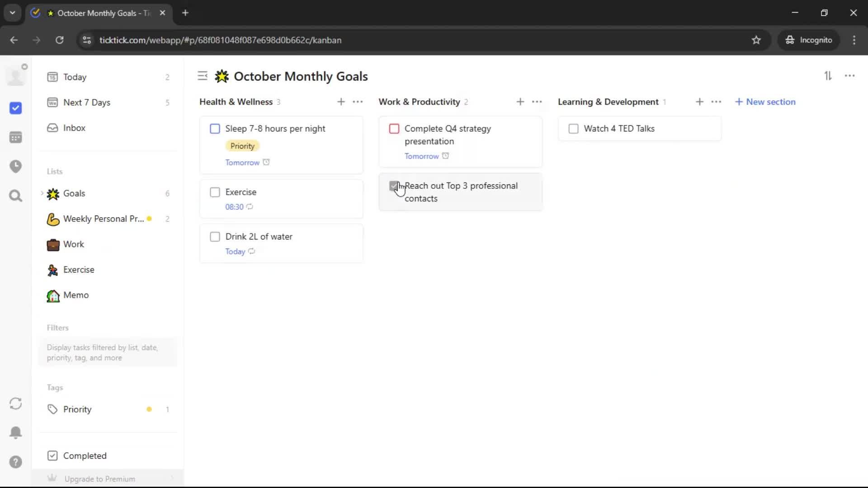Add task to Health & Wellness section
The width and height of the screenshot is (868, 488).
tap(341, 102)
